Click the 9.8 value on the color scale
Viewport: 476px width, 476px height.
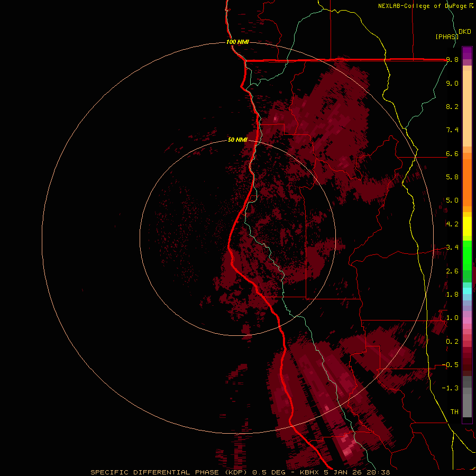(x=452, y=59)
